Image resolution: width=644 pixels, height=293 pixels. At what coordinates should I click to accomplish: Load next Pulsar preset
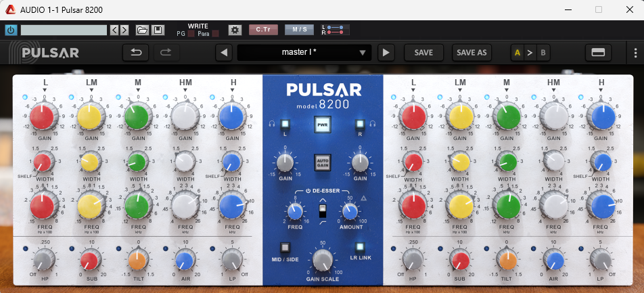[x=386, y=53]
